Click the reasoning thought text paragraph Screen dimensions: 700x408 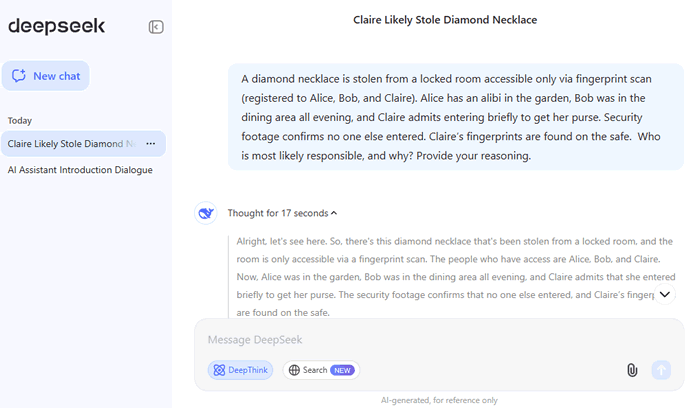point(450,269)
